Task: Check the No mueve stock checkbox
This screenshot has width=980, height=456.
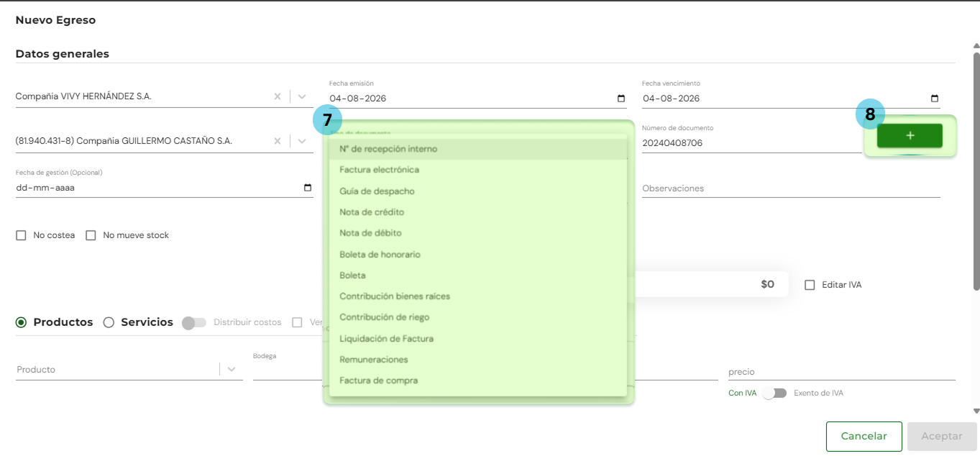Action: tap(91, 235)
